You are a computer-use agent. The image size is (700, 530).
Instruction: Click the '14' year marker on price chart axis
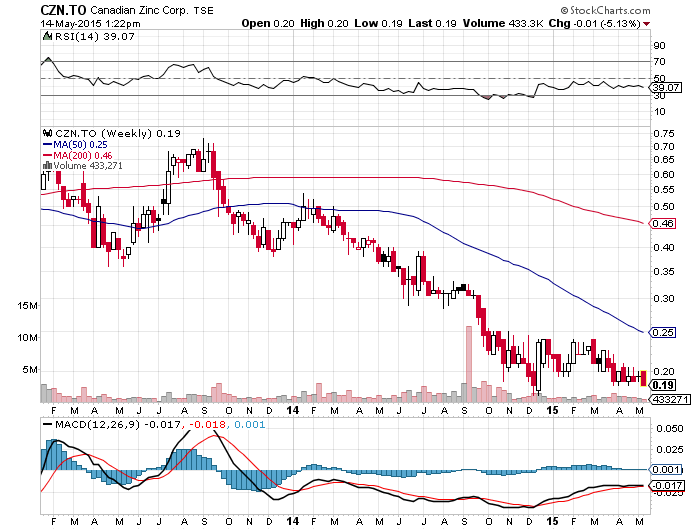pos(291,410)
